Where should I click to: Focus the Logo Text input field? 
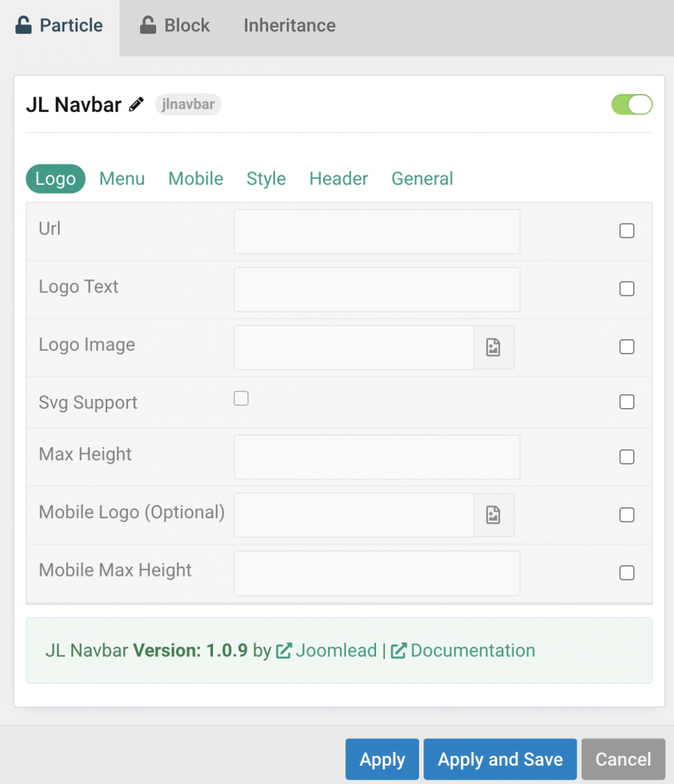tap(377, 289)
